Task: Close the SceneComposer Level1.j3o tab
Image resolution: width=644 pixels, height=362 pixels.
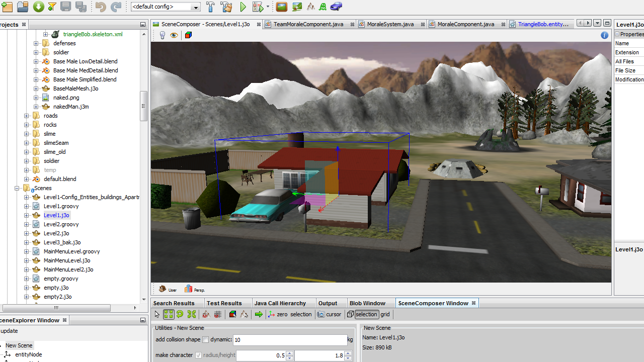Action: point(259,24)
